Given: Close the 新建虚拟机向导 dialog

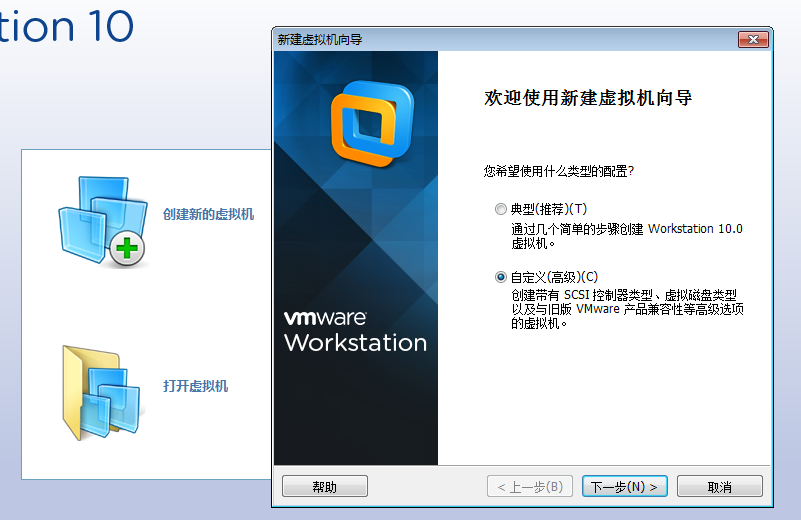Looking at the screenshot, I should point(753,39).
